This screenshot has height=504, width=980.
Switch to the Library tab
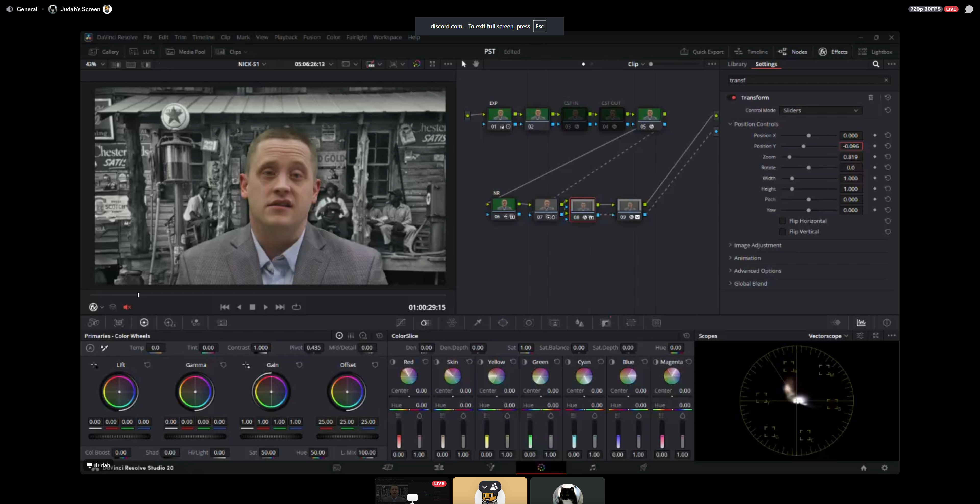[737, 64]
